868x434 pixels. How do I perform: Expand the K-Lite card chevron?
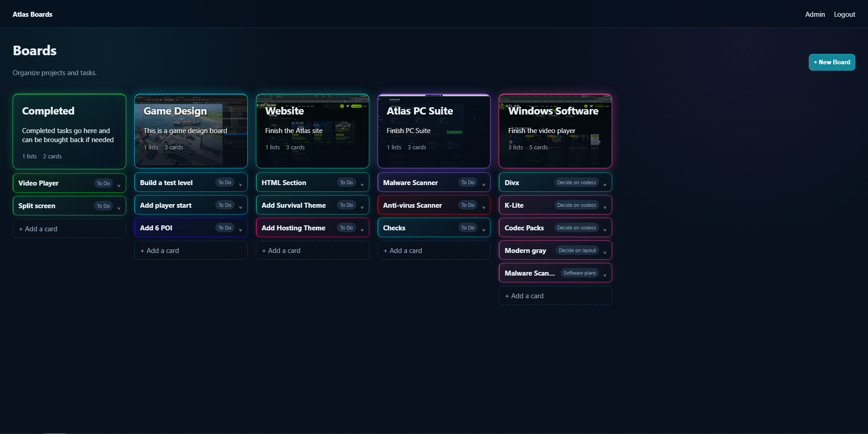point(605,207)
